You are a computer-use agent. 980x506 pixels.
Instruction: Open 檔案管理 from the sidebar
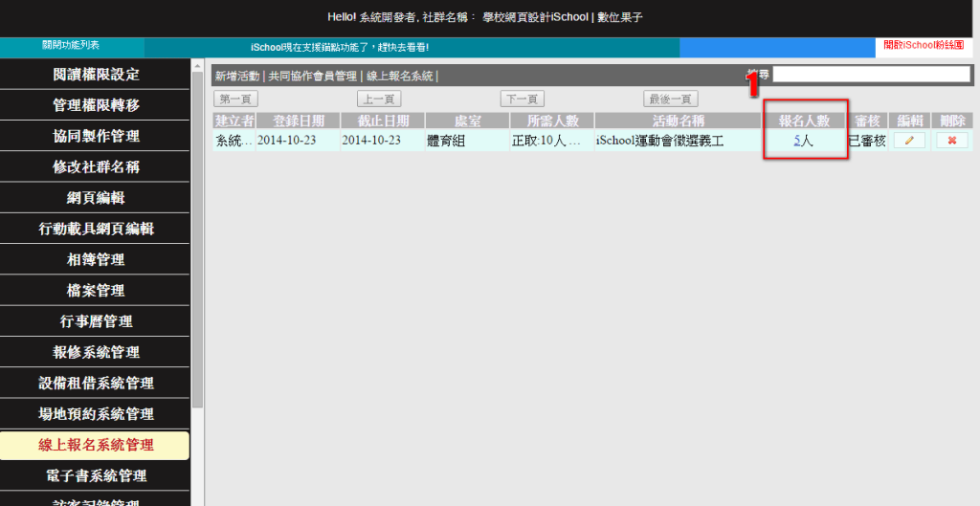(96, 291)
